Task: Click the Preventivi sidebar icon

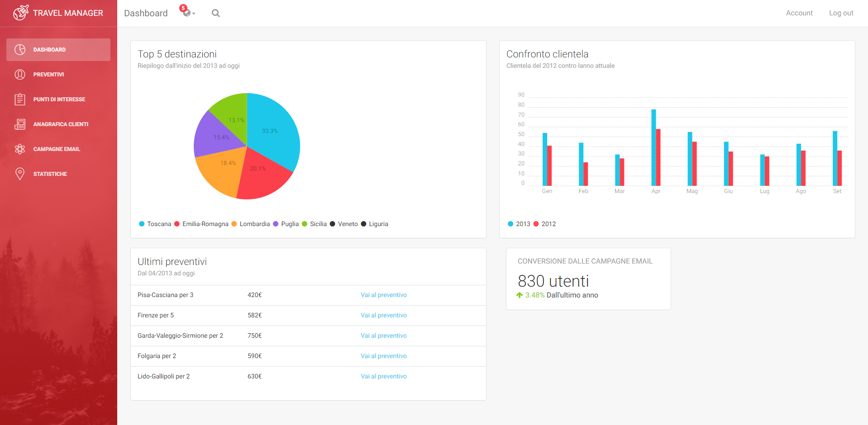Action: 20,75
